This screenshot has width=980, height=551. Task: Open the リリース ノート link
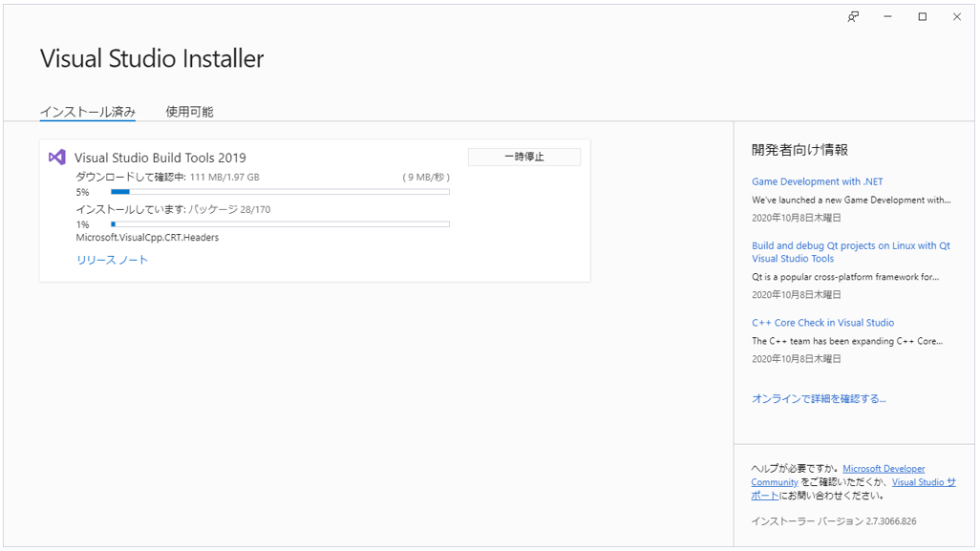tap(112, 260)
